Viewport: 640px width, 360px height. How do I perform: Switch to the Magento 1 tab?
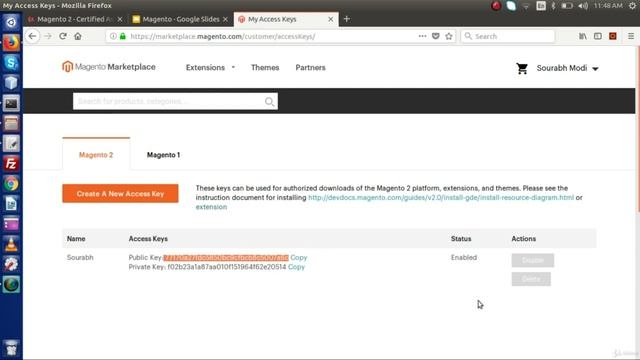pyautogui.click(x=163, y=155)
